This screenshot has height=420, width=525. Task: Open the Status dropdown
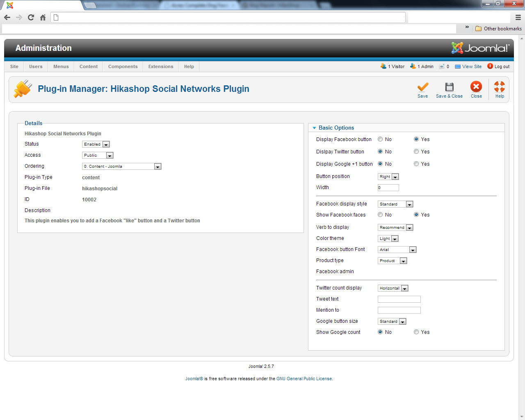pyautogui.click(x=96, y=144)
